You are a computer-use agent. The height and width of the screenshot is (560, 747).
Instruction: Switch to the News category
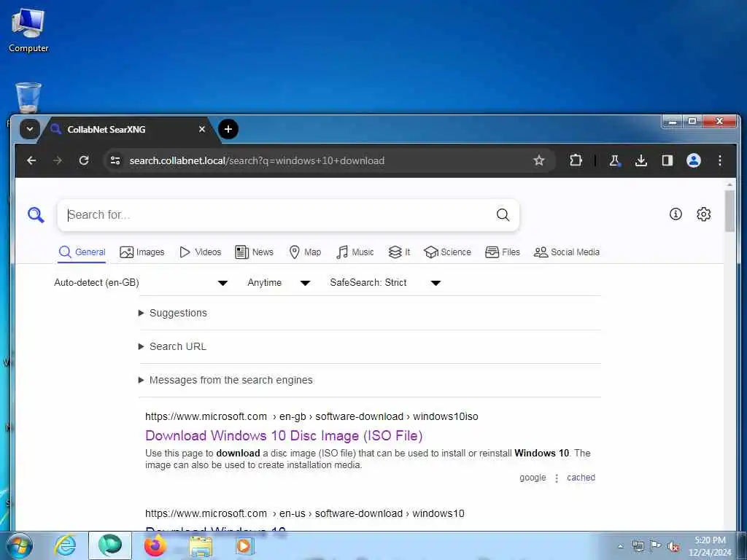(255, 252)
